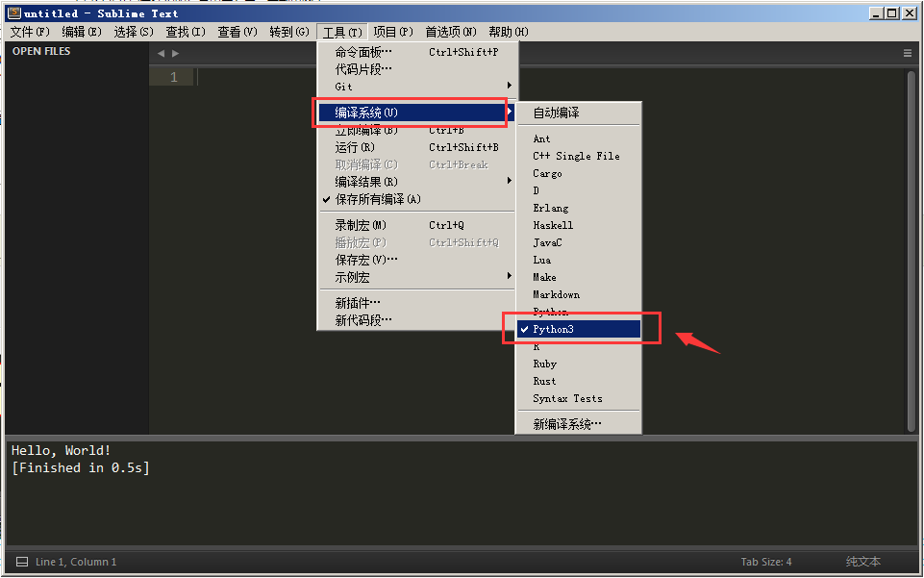Select Make build system
The height and width of the screenshot is (578, 924).
[x=579, y=277]
